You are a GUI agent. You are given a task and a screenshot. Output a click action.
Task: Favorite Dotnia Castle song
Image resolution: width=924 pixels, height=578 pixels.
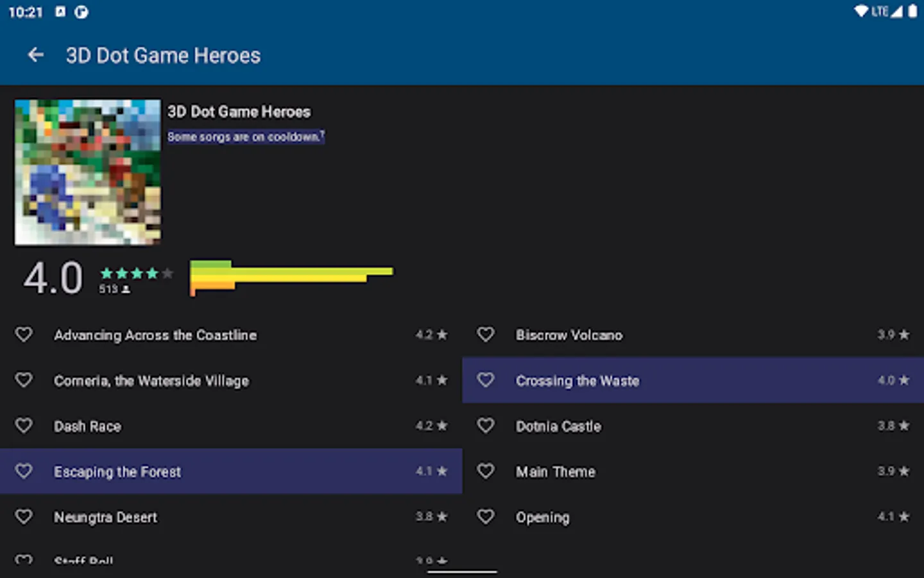(486, 426)
